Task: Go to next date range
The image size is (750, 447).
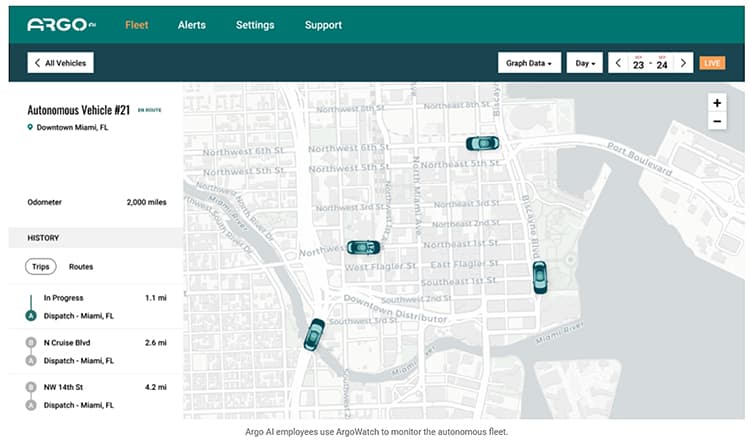Action: (x=683, y=63)
